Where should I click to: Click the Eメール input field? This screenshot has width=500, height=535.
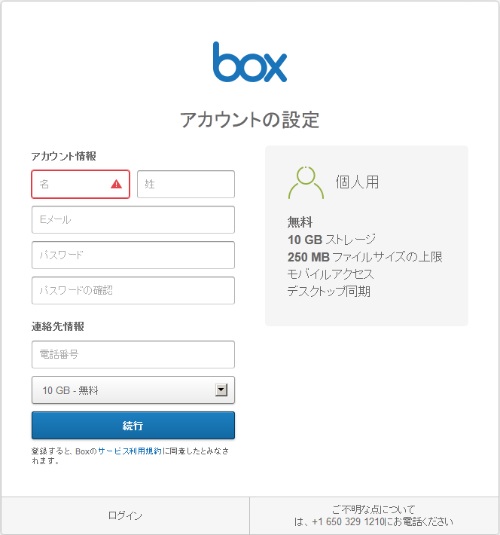133,220
